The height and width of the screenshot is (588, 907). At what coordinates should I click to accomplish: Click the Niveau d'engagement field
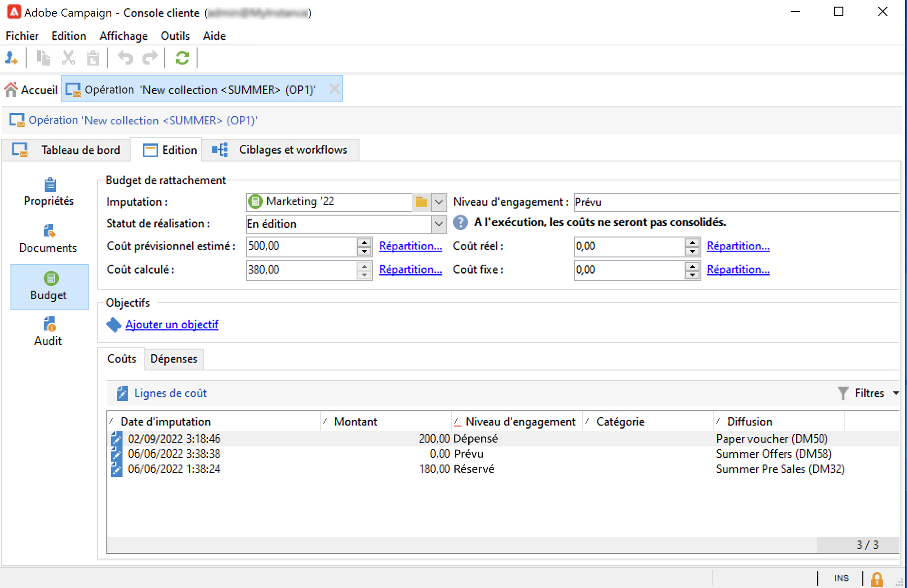point(736,202)
